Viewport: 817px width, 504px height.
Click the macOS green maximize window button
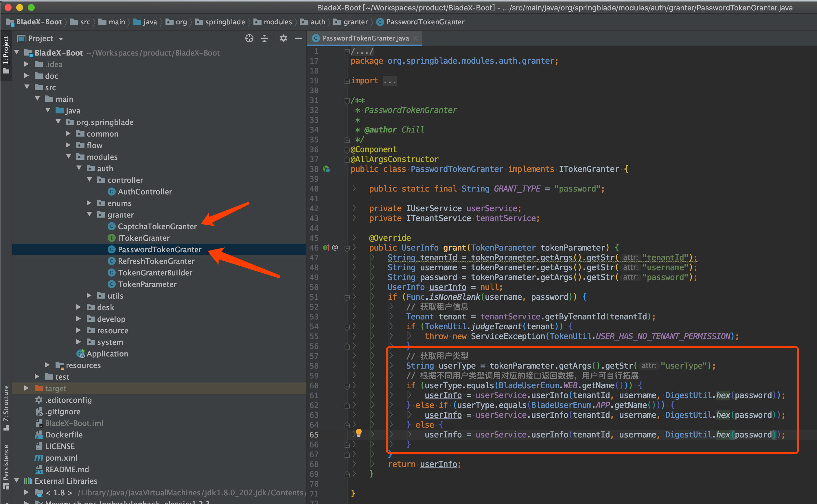tap(31, 7)
